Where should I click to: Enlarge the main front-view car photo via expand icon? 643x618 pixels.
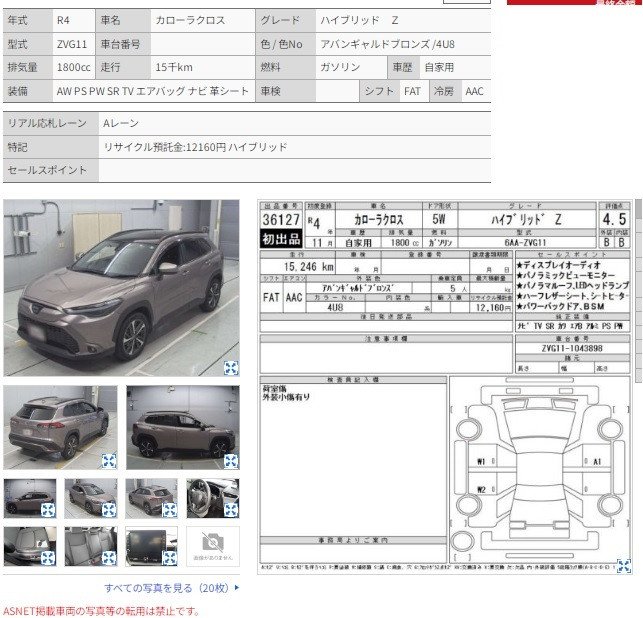click(231, 368)
